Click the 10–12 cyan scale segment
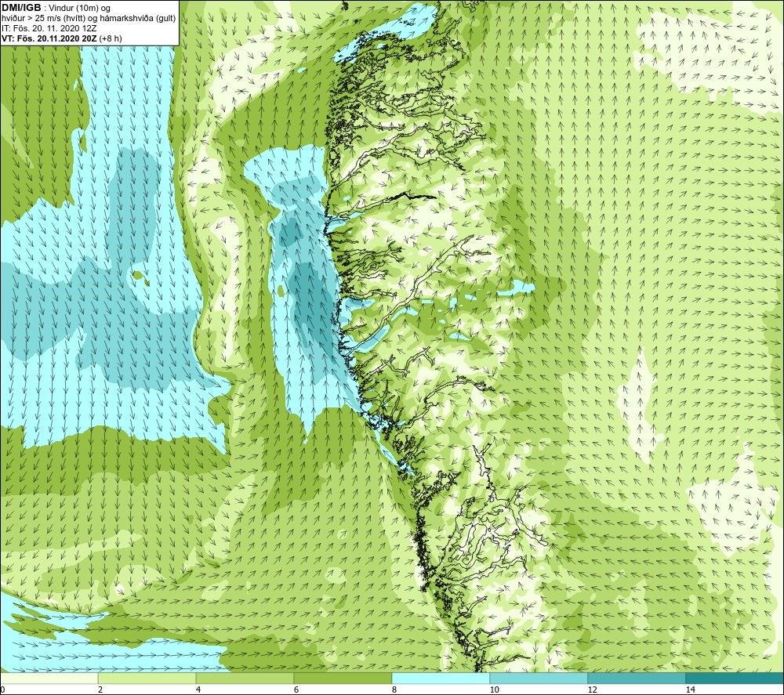 (539, 678)
